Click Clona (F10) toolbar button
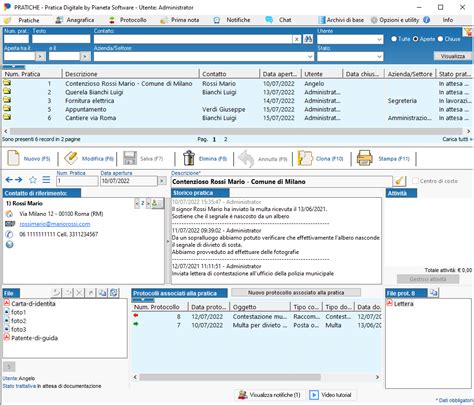Screen dimensions: 474x405 320,158
